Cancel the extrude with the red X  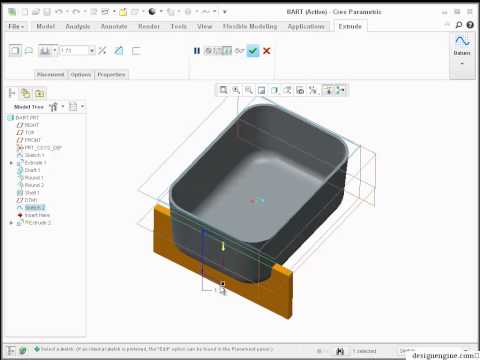pos(267,51)
